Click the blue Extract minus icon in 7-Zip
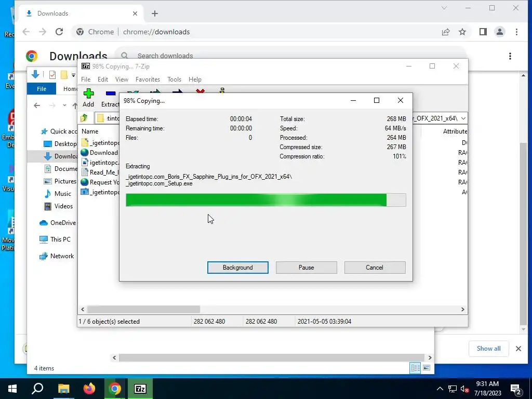 pyautogui.click(x=111, y=94)
